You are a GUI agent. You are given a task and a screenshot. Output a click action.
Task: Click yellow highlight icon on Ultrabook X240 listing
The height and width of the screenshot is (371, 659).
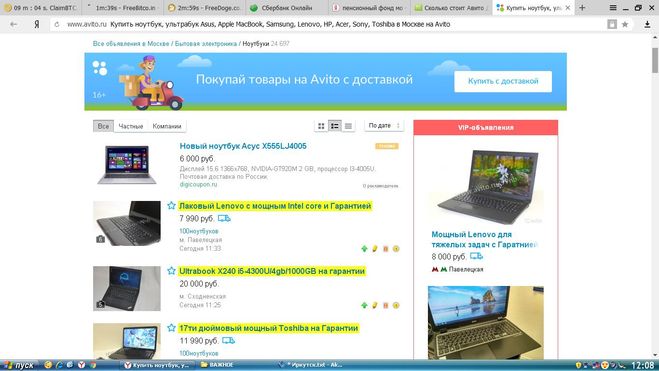coord(374,305)
